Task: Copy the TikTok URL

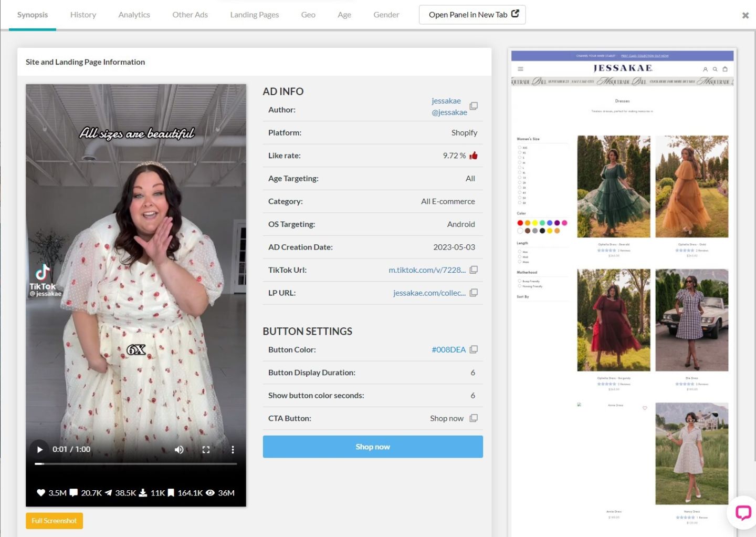Action: click(x=474, y=270)
